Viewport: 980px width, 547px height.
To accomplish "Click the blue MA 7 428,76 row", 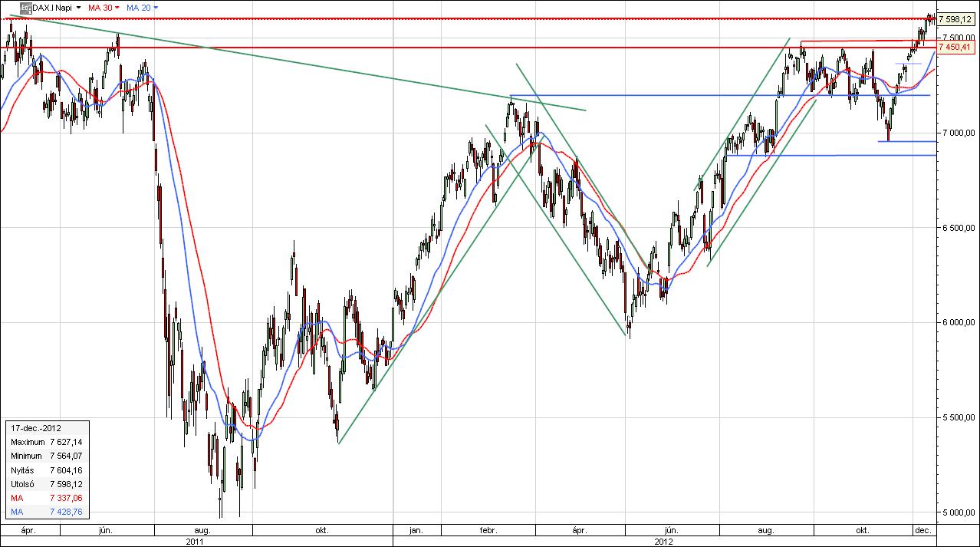I will pyautogui.click(x=47, y=512).
